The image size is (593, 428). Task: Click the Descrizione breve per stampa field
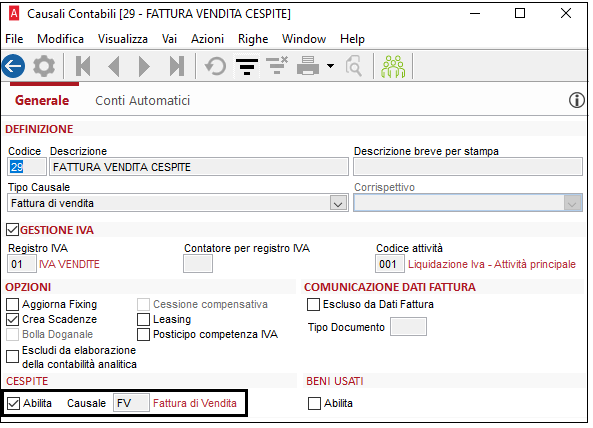coord(468,167)
